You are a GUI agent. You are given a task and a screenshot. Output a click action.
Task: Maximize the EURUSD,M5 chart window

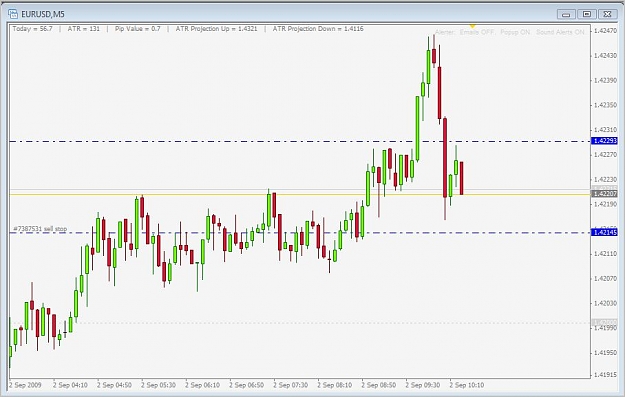pos(587,14)
